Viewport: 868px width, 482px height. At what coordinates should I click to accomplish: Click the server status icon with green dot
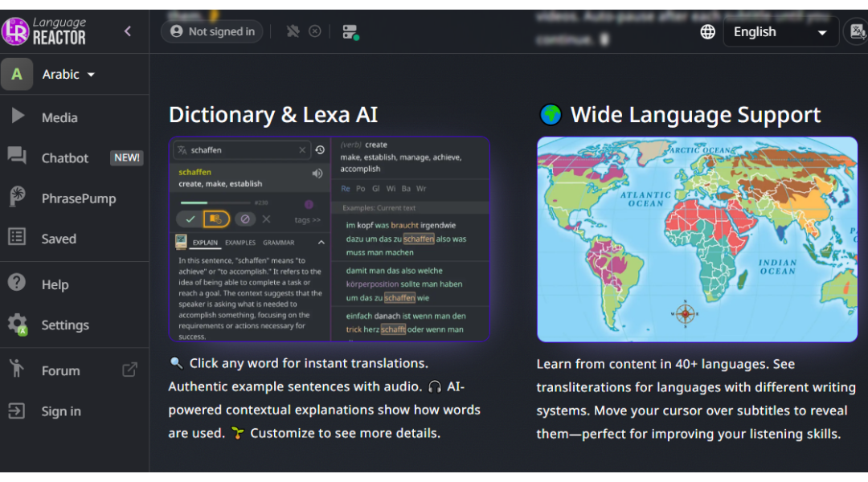point(350,32)
